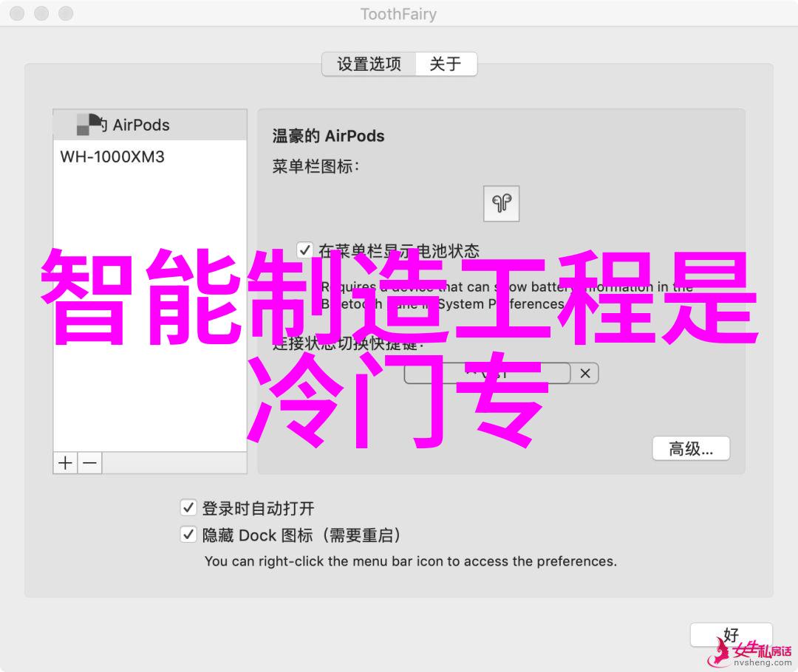Confirm with the 好 button
This screenshot has height=672, width=798.
click(731, 635)
